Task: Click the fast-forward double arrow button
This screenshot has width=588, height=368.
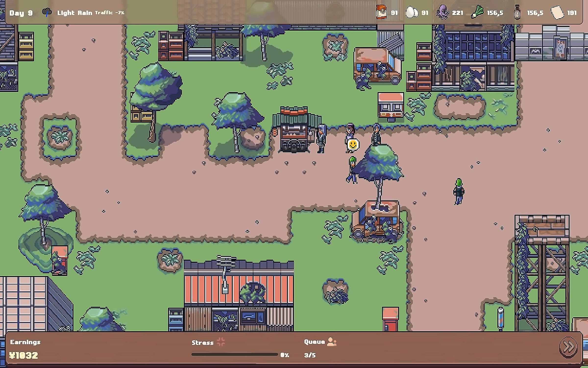Action: click(568, 347)
